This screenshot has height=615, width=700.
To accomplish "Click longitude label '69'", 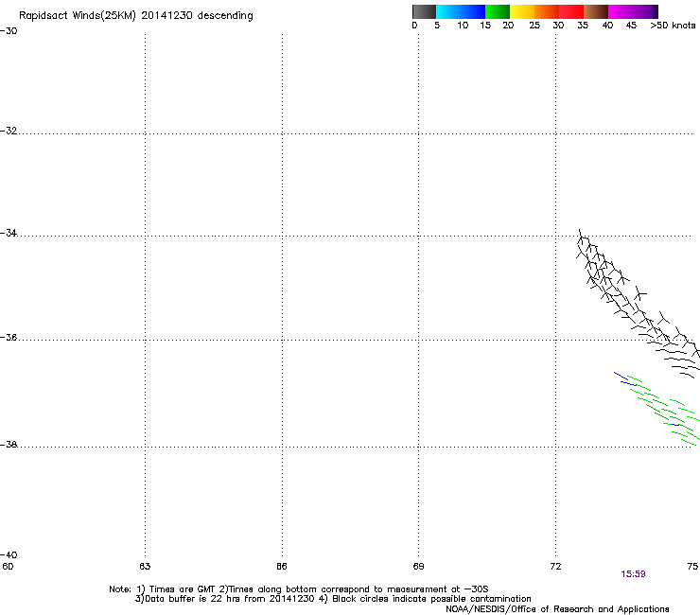I will point(418,567).
